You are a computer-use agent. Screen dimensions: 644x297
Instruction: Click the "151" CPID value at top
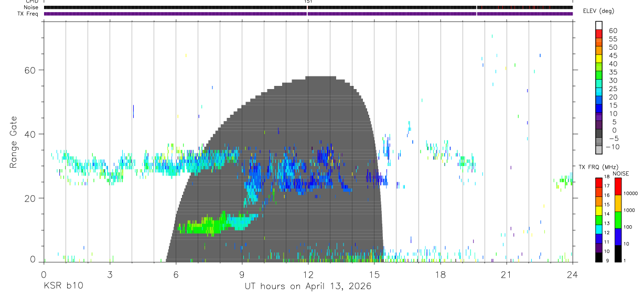tap(308, 2)
